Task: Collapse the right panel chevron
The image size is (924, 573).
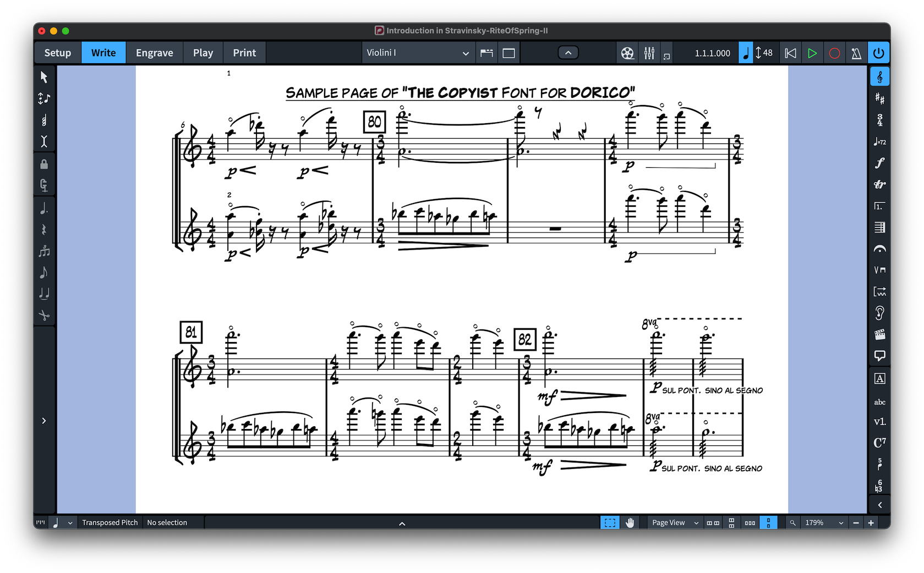Action: pyautogui.click(x=879, y=505)
